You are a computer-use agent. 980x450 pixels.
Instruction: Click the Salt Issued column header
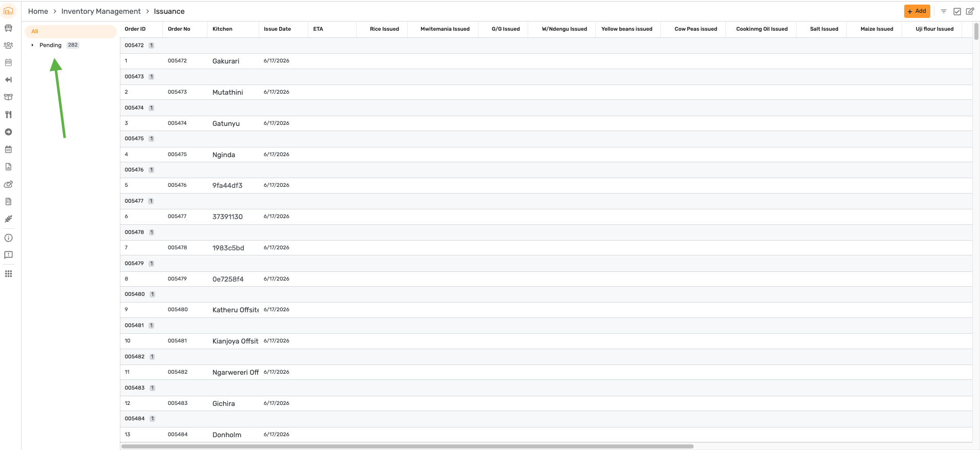[x=824, y=29]
